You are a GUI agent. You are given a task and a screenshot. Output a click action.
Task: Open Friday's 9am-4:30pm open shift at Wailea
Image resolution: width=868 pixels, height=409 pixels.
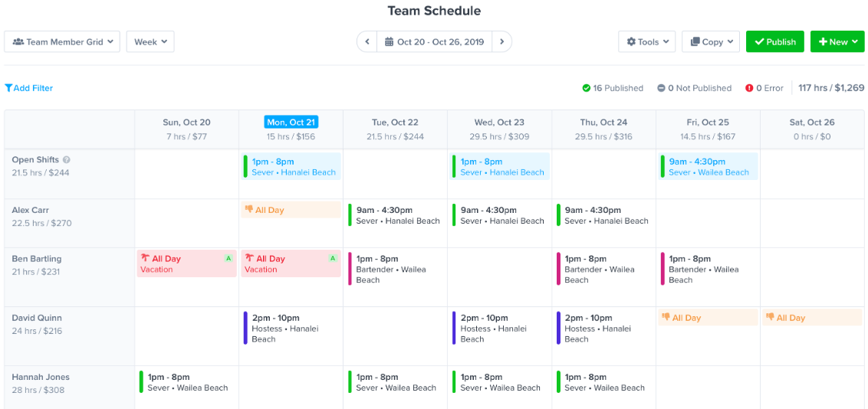[x=708, y=167]
